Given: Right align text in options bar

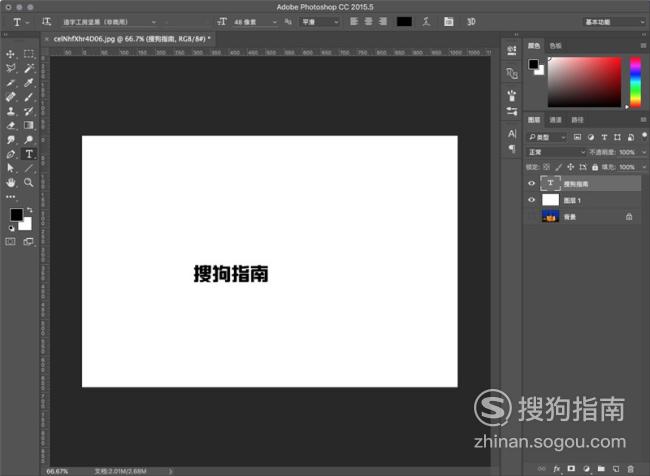Looking at the screenshot, I should click(383, 22).
